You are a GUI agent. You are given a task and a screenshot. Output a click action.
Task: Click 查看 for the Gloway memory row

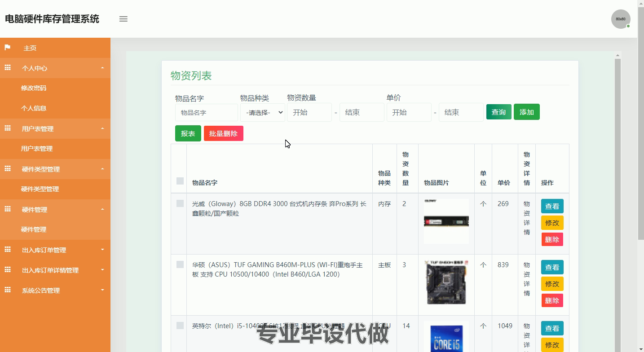pos(552,206)
